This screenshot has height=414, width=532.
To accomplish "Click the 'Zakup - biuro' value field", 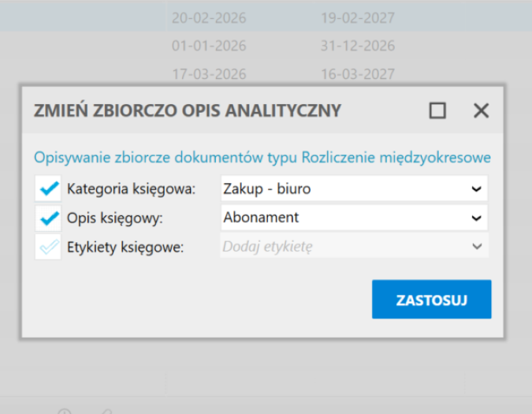I will pyautogui.click(x=339, y=189).
